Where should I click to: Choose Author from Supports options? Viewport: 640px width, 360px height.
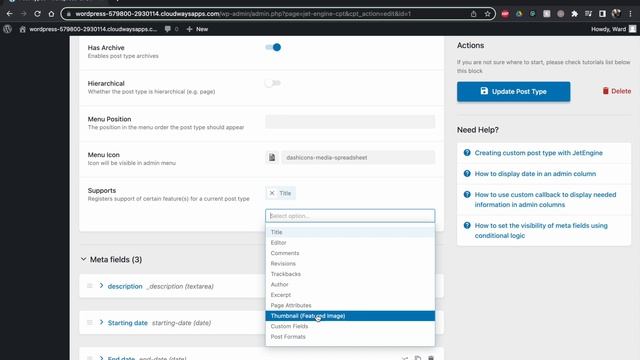pyautogui.click(x=350, y=284)
